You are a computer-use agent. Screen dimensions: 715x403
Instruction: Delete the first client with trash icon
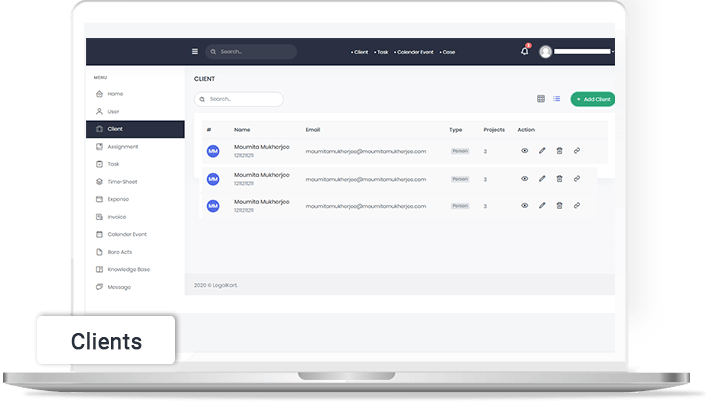pos(560,151)
